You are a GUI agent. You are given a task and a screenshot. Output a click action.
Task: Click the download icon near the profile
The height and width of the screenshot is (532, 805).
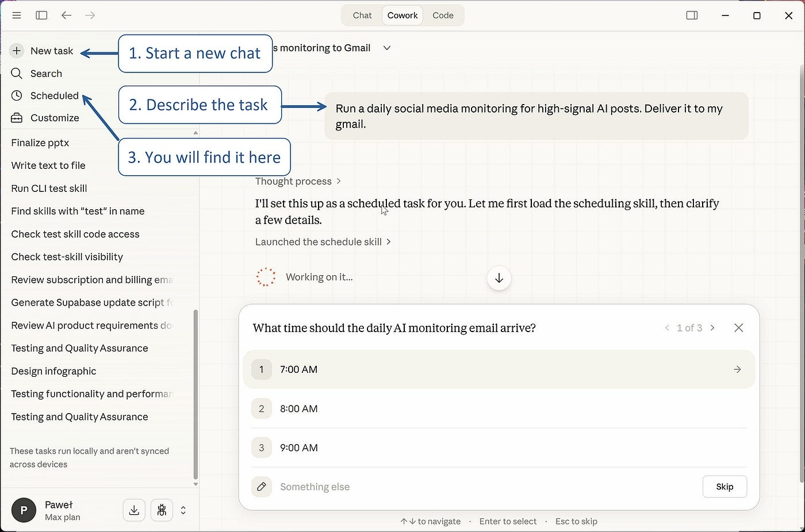point(134,510)
